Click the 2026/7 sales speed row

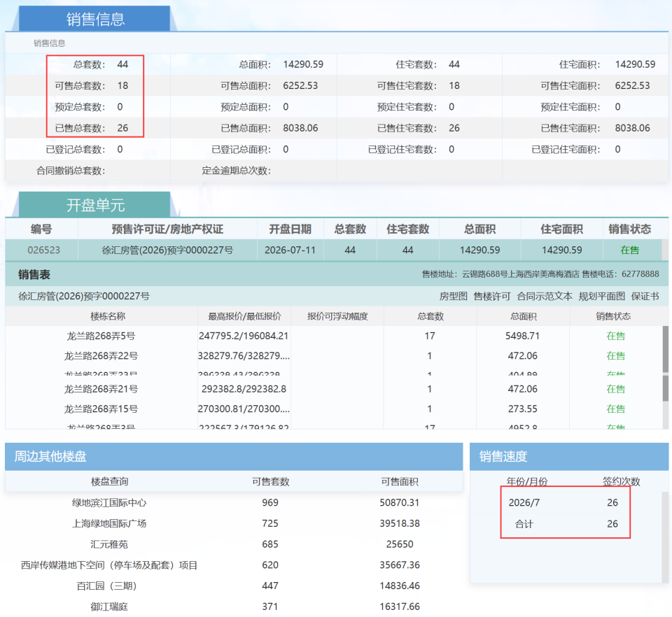click(x=566, y=503)
